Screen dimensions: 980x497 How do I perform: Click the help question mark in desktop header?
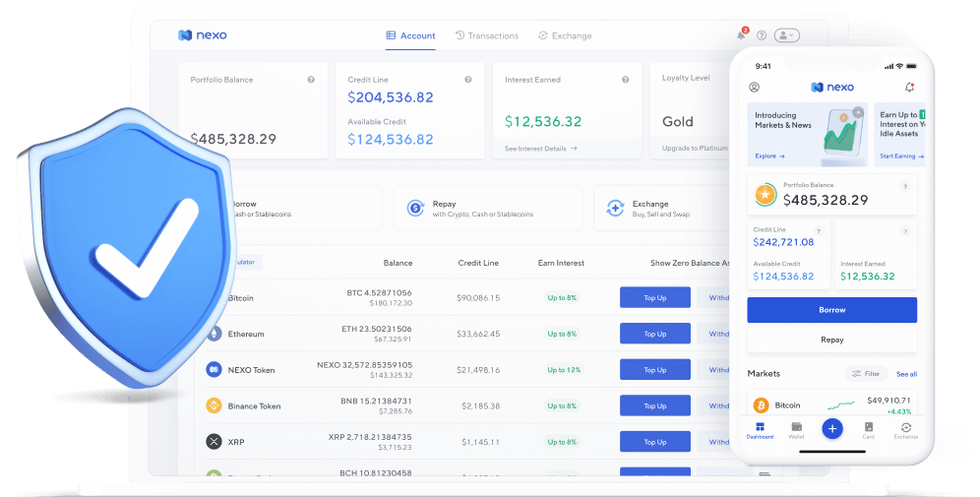[762, 35]
